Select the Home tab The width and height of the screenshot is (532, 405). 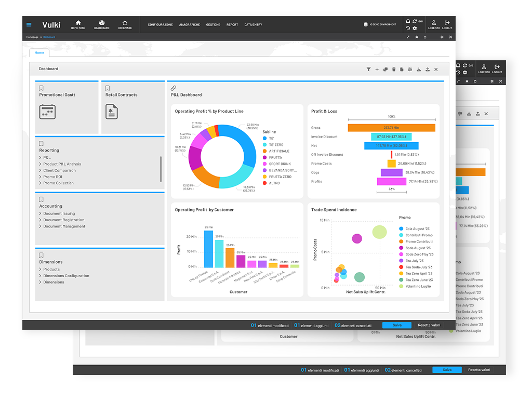click(39, 52)
